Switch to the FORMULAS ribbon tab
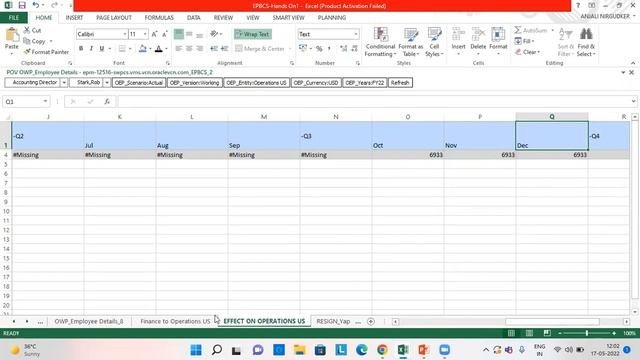 [159, 18]
